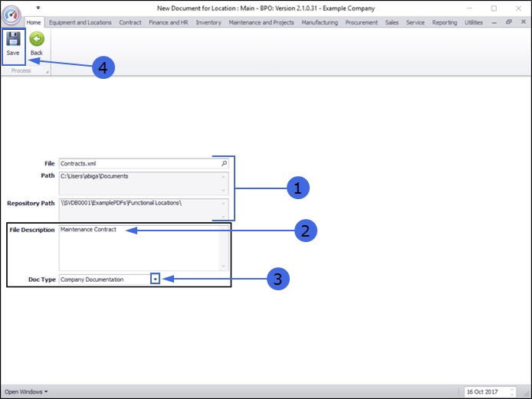Open the BPO application logo menu
The height and width of the screenshot is (399, 532).
[x=11, y=15]
